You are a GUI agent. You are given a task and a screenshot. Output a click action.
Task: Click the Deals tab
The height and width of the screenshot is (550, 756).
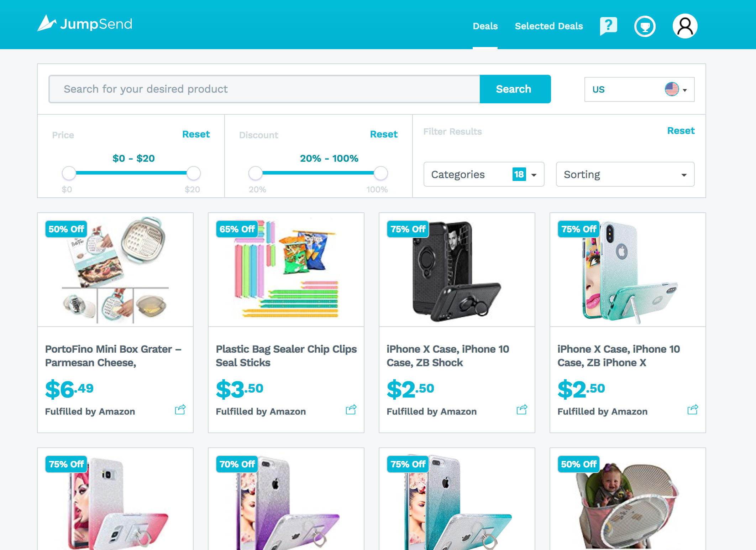[485, 26]
